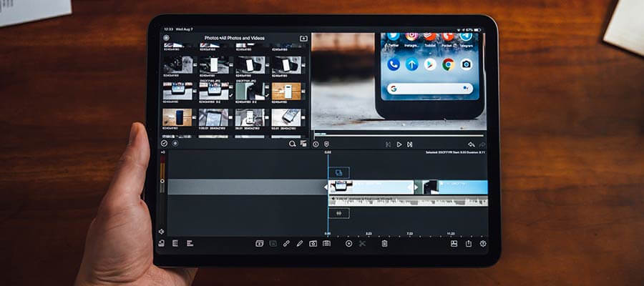Open the library sort and view options icon
Image resolution: width=644 pixels, height=286 pixels.
(303, 144)
